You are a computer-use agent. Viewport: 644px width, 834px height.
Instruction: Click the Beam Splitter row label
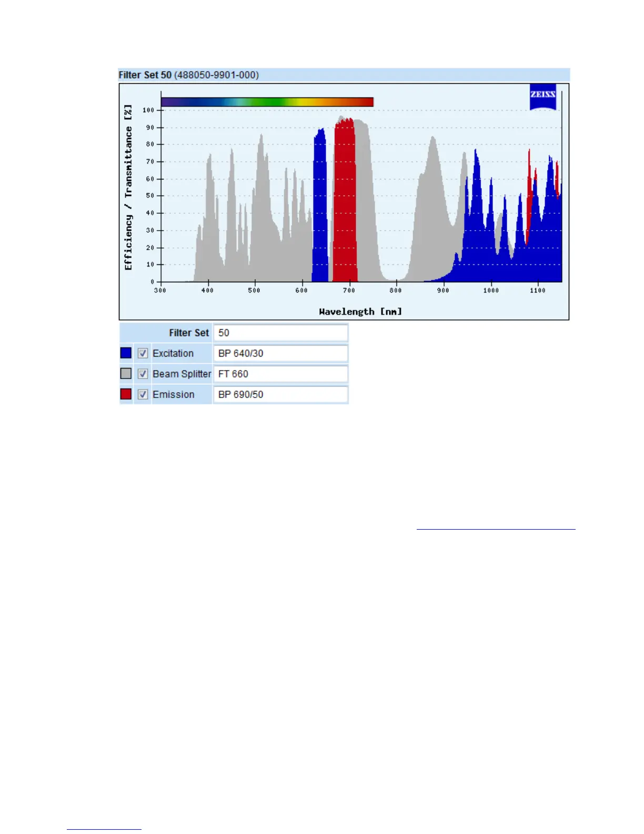pyautogui.click(x=182, y=374)
